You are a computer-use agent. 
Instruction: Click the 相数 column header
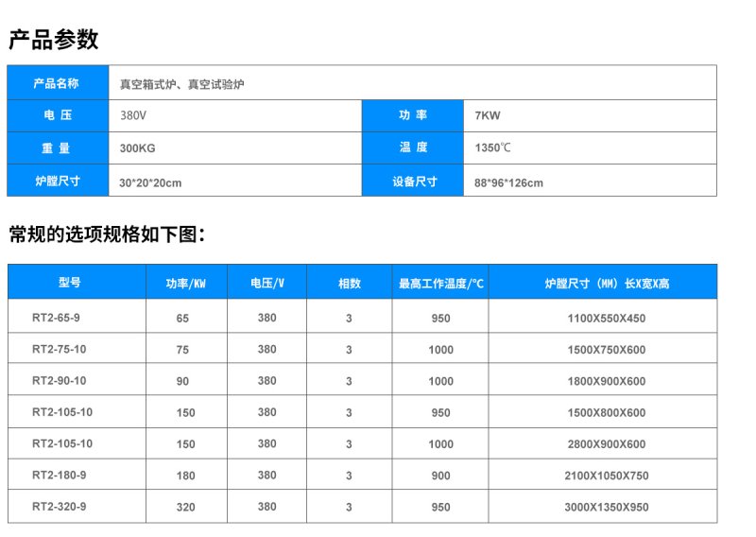[x=349, y=283]
